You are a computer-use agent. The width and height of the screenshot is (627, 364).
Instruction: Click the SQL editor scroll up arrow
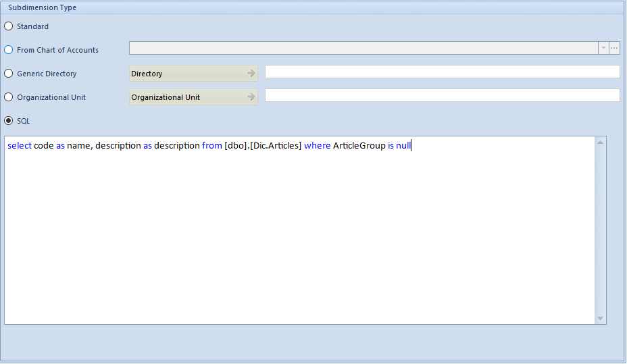[600, 142]
